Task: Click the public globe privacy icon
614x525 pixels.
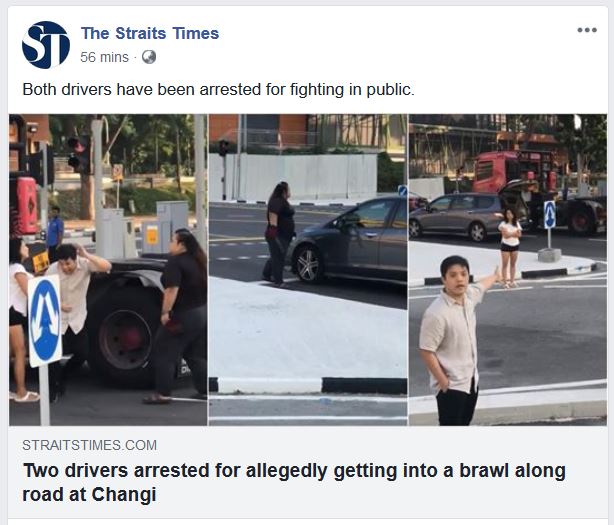Action: click(149, 57)
